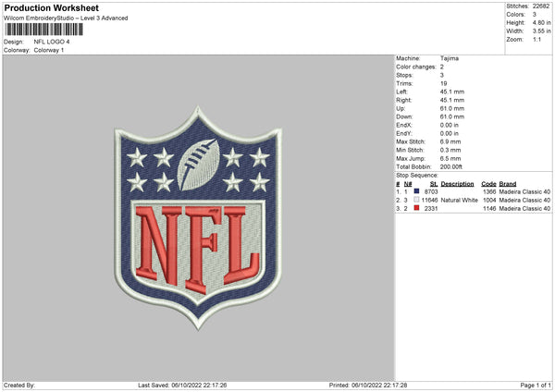Click 'Wilcom EmbroideryStudio – Level 3 Advanced' text
555x392 pixels.
click(x=66, y=18)
